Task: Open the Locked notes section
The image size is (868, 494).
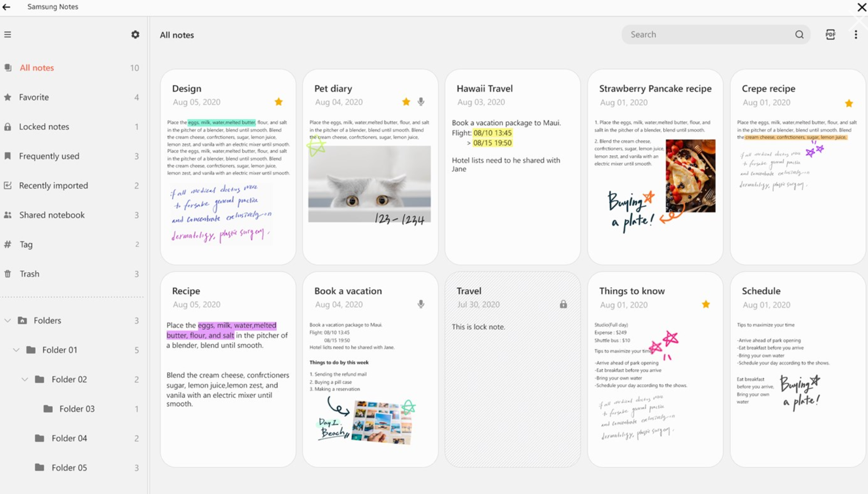Action: [x=44, y=126]
